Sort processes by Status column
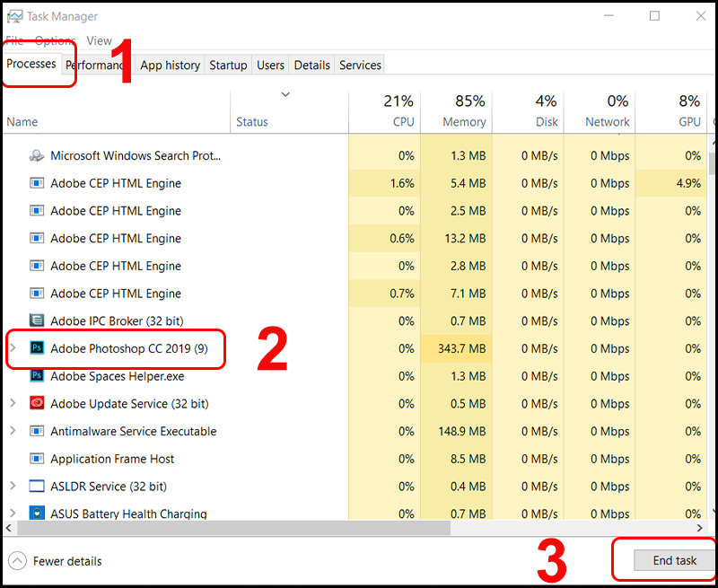The width and height of the screenshot is (718, 588). [x=289, y=112]
